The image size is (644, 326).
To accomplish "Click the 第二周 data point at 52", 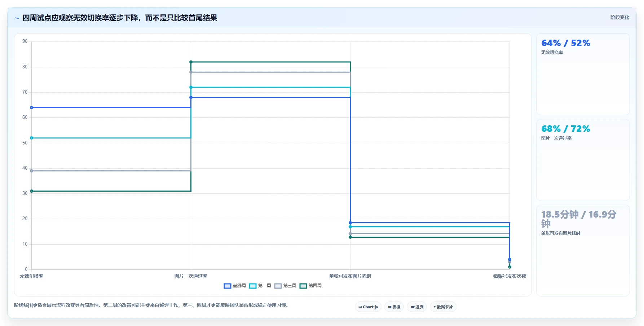I will (32, 138).
